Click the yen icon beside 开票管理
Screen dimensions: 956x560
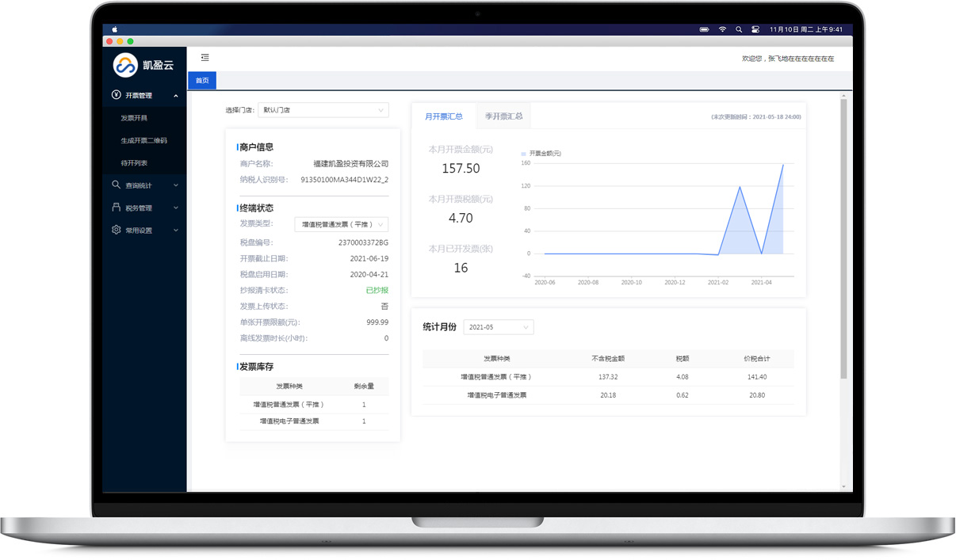point(117,95)
